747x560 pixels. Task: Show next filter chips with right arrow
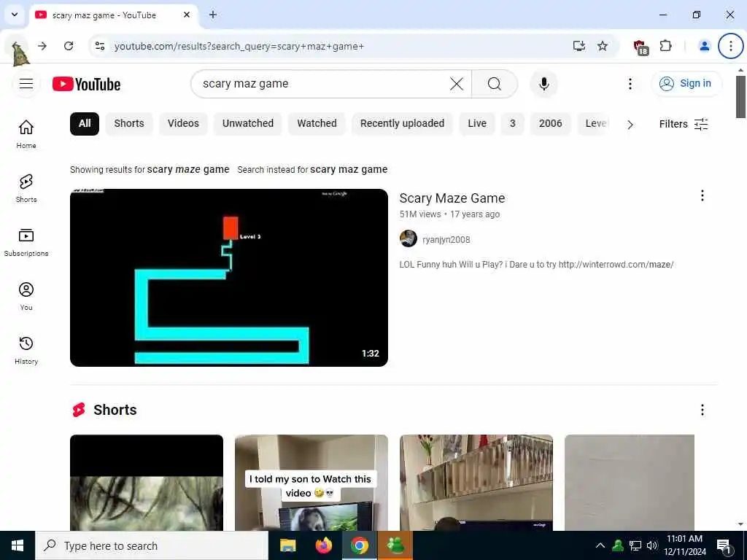[630, 124]
